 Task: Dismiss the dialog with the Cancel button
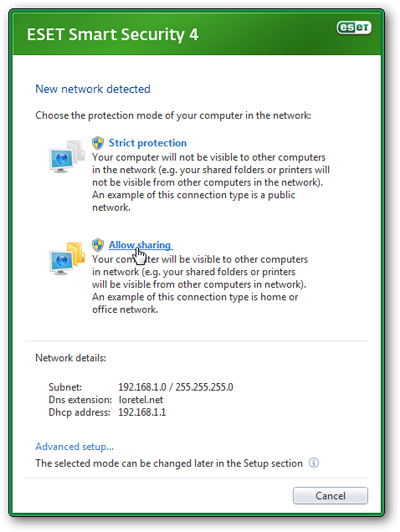point(330,496)
